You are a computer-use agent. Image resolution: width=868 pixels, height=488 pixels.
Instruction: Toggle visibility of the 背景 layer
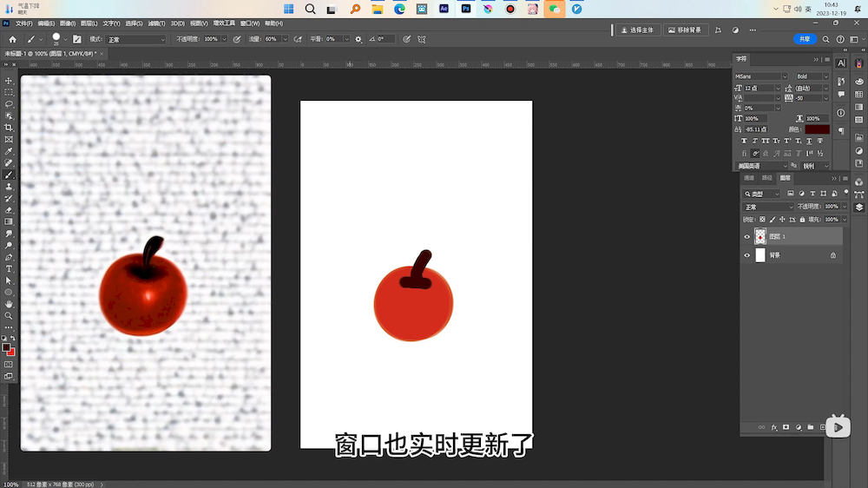(747, 255)
